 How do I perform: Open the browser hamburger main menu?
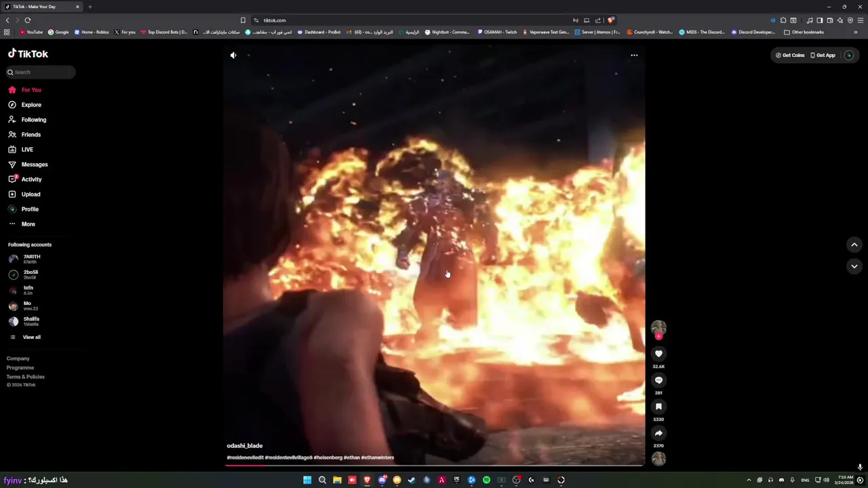(861, 20)
